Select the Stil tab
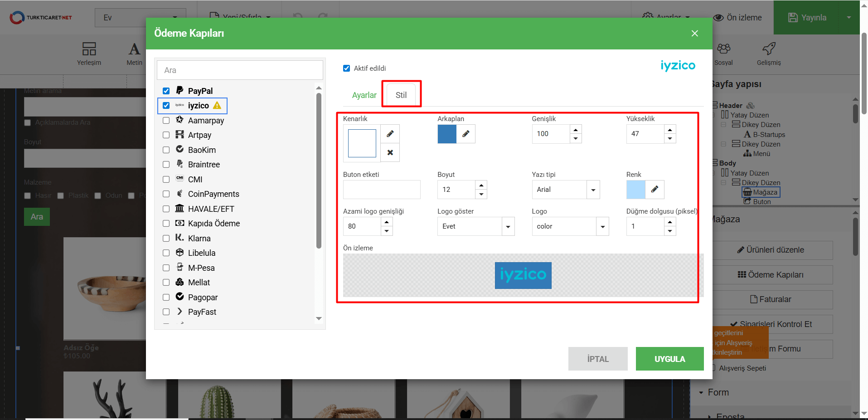 click(401, 95)
